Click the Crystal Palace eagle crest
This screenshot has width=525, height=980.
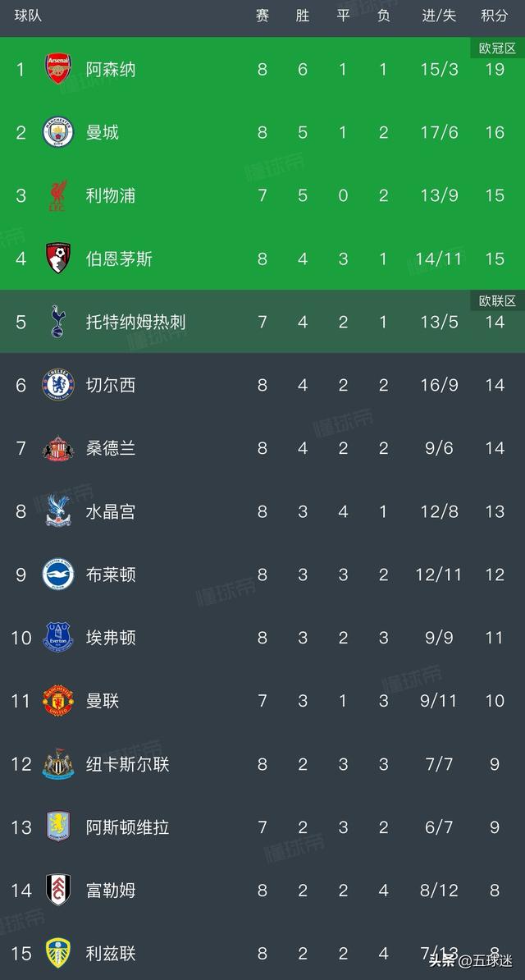point(58,511)
